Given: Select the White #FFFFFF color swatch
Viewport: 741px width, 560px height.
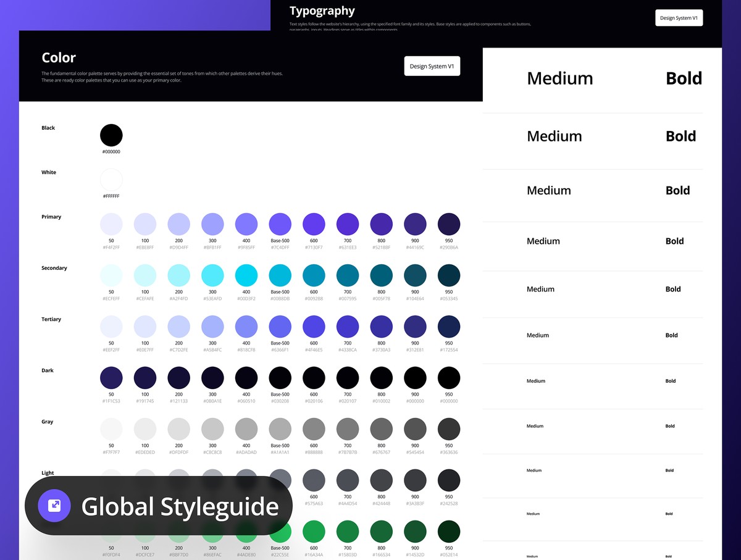Looking at the screenshot, I should (111, 180).
